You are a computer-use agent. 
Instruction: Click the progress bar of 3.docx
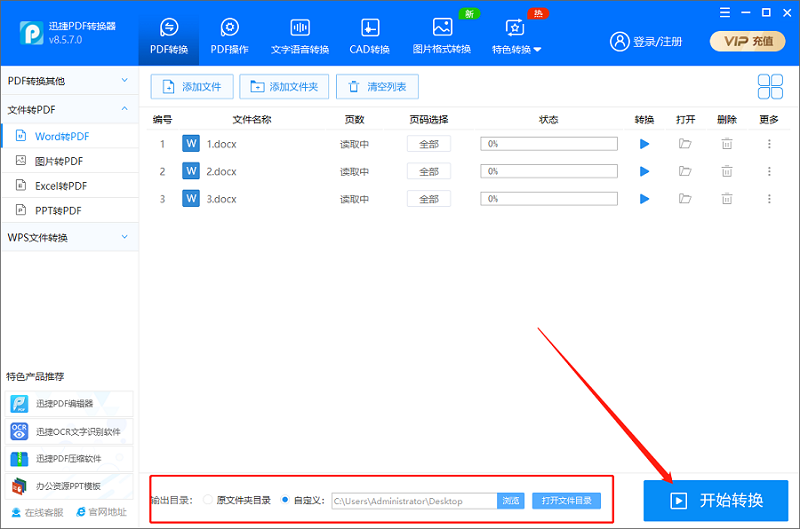click(549, 198)
